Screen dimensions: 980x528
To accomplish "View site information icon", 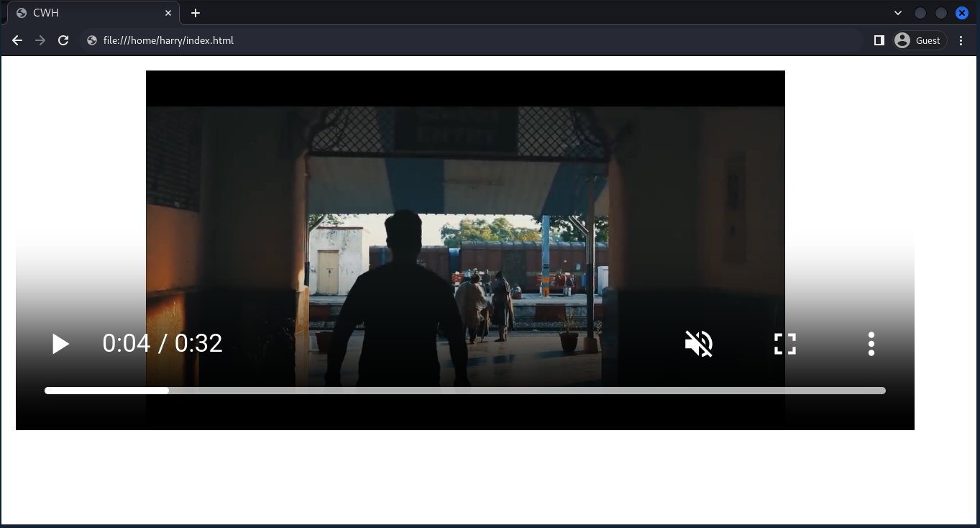I will pyautogui.click(x=92, y=40).
